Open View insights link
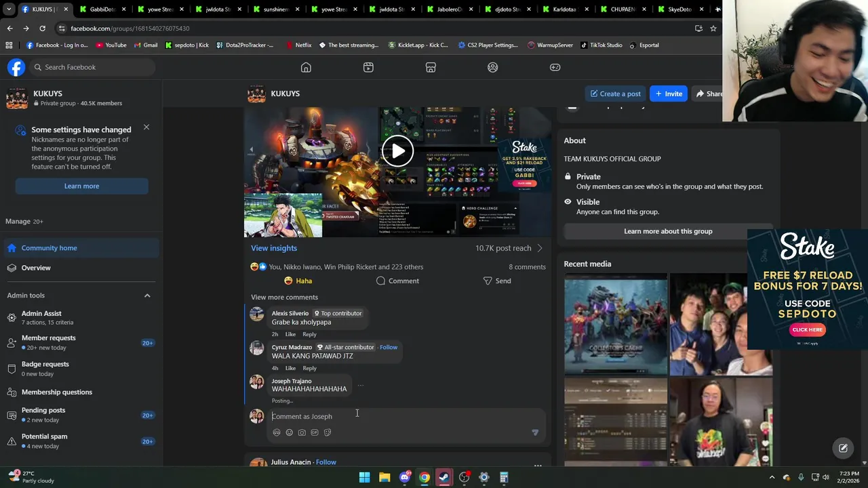 click(x=274, y=248)
